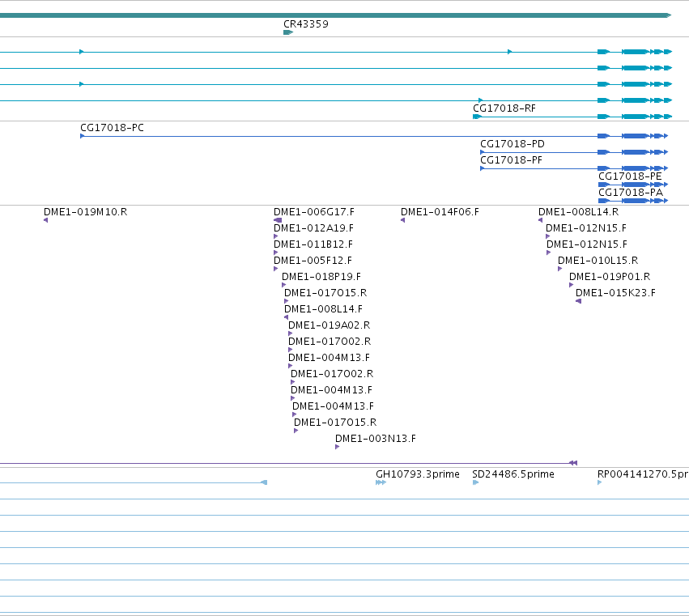The image size is (689, 616).
Task: Click the start block of the CG17018-RF transcript
Action: coord(477,117)
